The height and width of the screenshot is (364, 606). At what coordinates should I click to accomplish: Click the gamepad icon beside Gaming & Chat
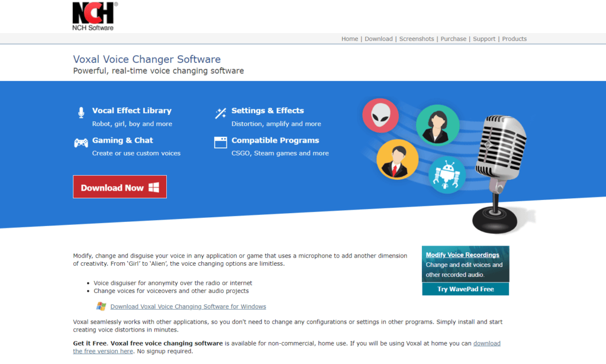coord(80,143)
